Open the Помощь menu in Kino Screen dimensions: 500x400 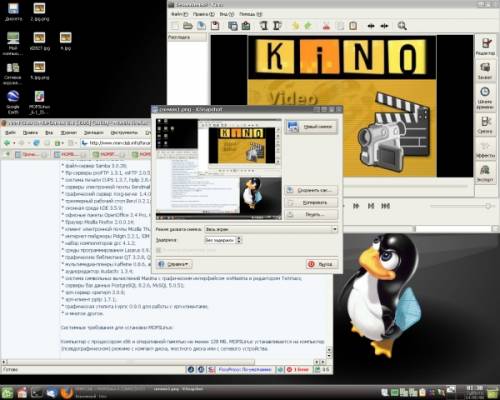[250, 14]
